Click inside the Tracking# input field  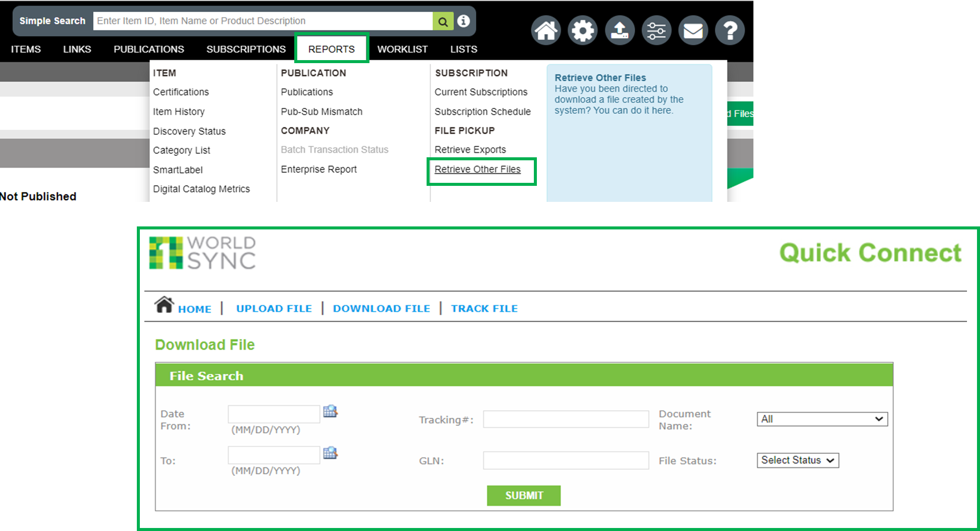[x=565, y=419]
